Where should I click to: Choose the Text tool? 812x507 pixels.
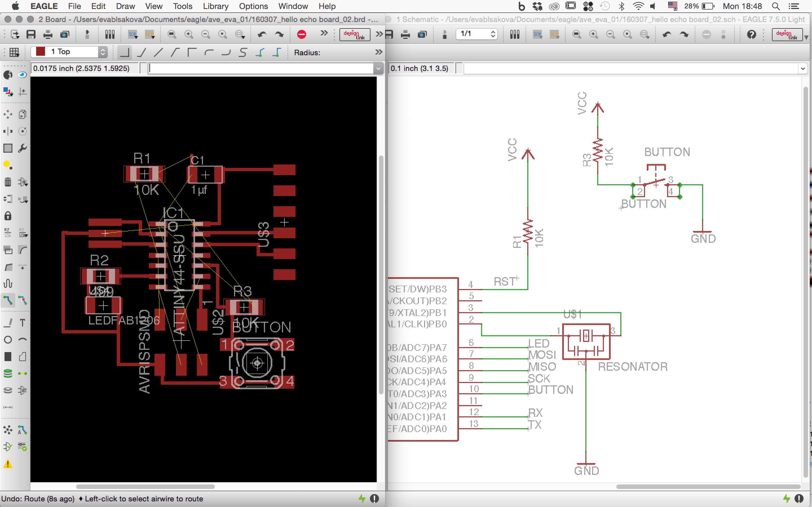23,323
